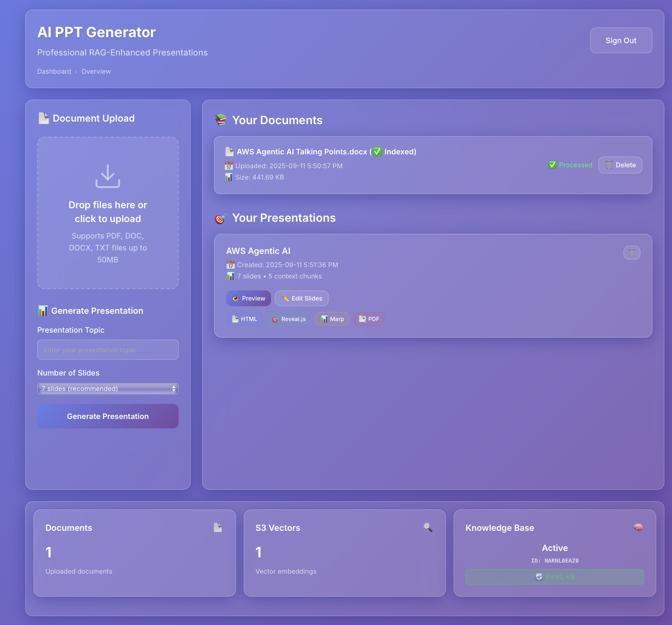
Task: Click the trash icon on AWS Agentic AI presentation
Action: (x=631, y=253)
